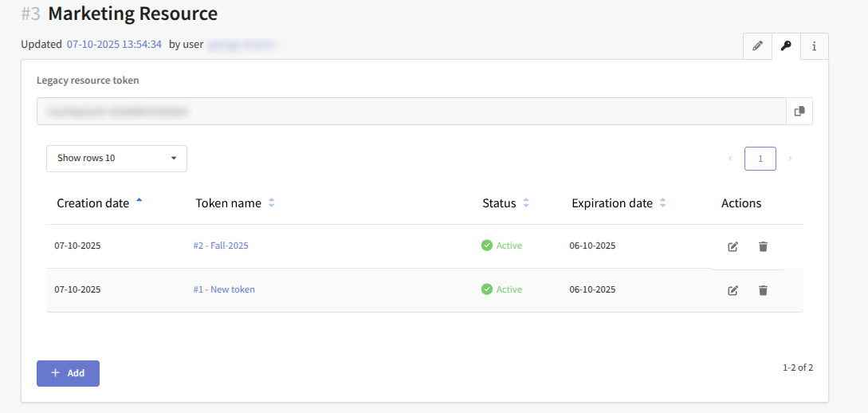This screenshot has width=868, height=413.
Task: Expand the Show rows 10 dropdown
Action: [x=116, y=158]
